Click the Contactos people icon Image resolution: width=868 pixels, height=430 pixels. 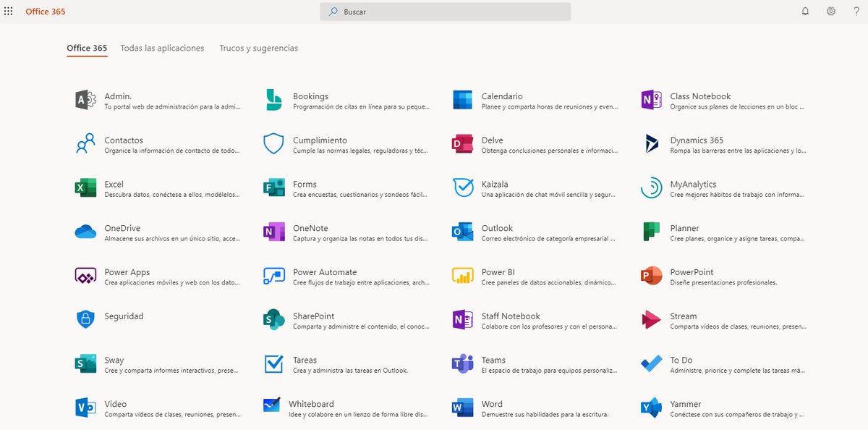coord(85,144)
